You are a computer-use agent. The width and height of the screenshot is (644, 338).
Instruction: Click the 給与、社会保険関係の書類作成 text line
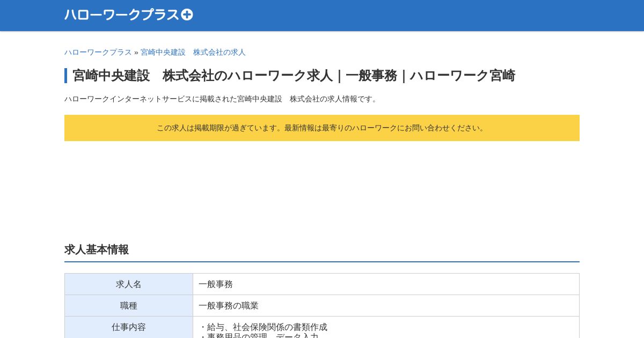[x=263, y=327]
